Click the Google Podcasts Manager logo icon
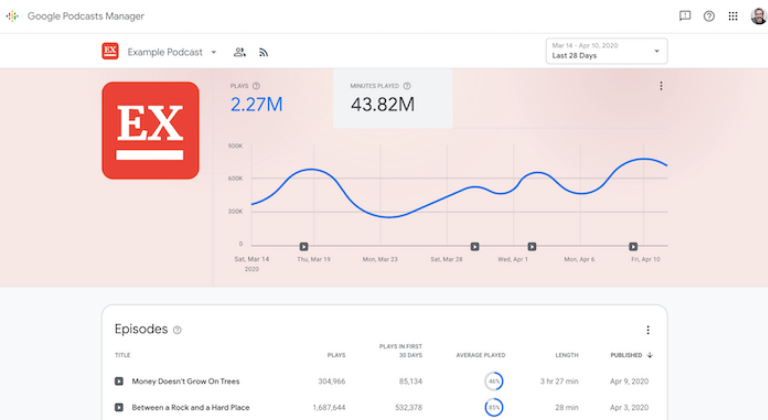Image resolution: width=768 pixels, height=420 pixels. 12,16
